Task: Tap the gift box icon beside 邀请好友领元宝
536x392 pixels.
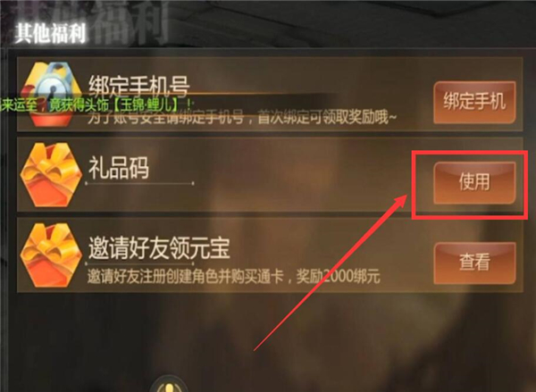Action: coord(51,255)
